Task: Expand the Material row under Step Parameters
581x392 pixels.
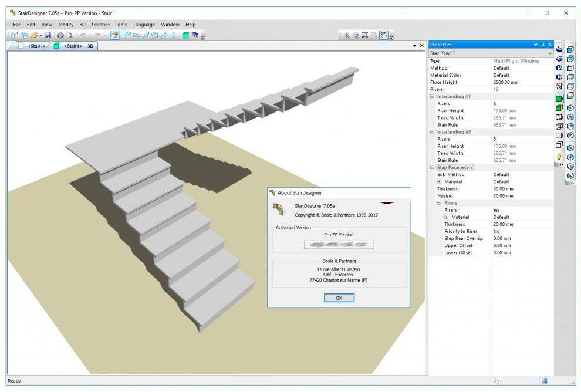Action: point(440,182)
